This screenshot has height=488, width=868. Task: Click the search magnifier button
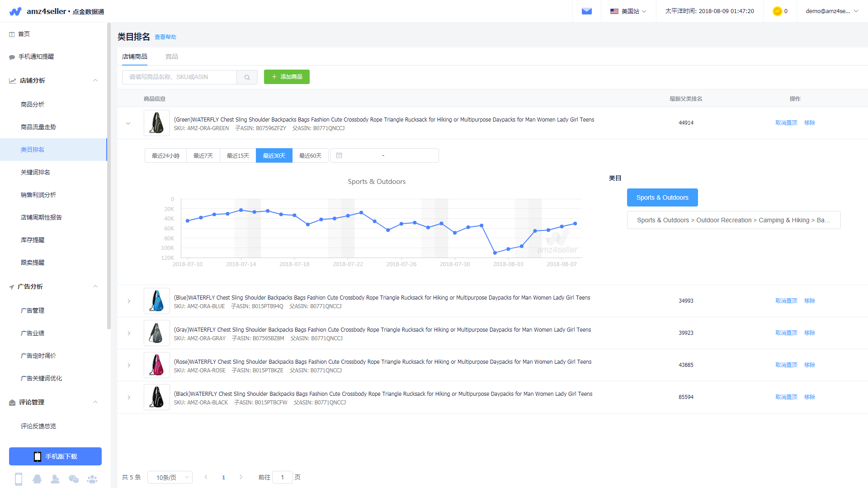[247, 77]
